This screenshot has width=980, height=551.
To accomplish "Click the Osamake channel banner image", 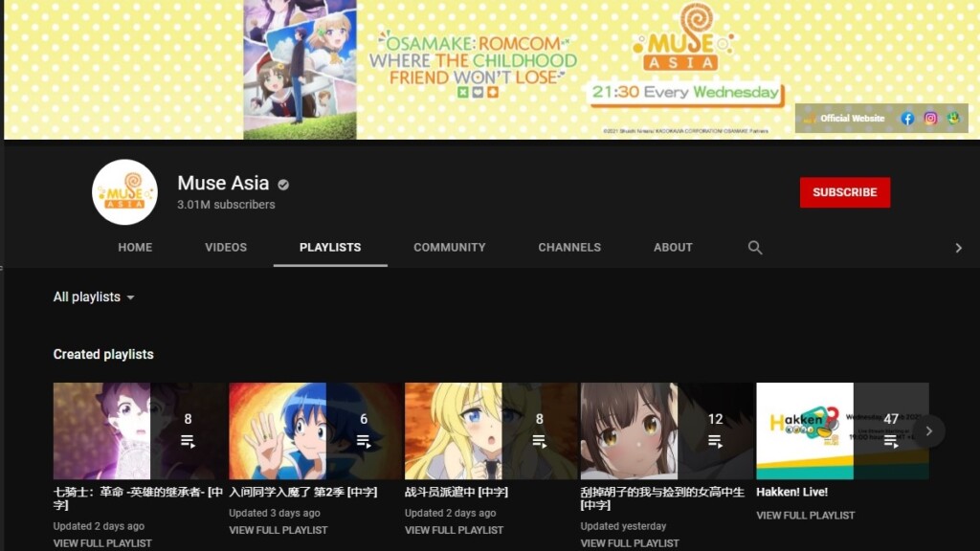I will click(x=492, y=69).
